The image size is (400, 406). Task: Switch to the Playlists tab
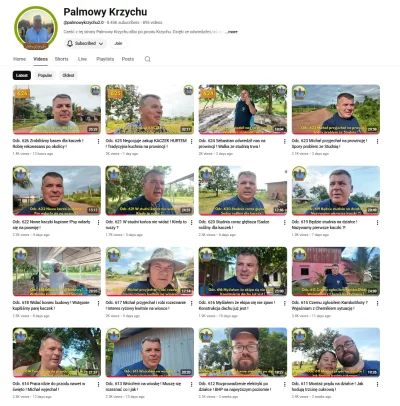tap(105, 59)
